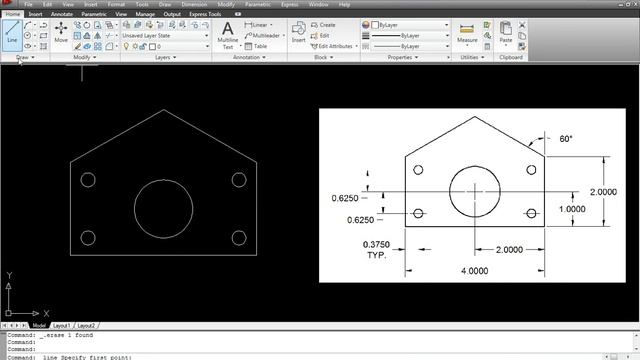Expand the Utilities panel

coord(472,58)
